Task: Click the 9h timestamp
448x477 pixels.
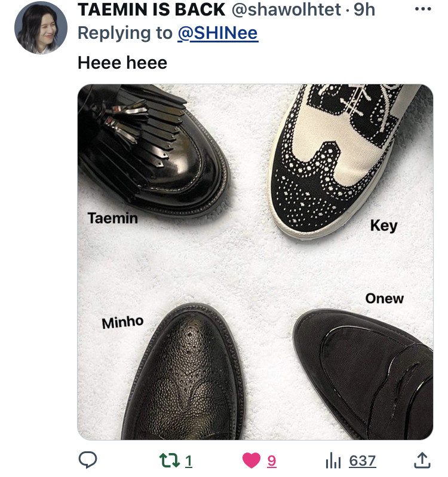Action: point(364,10)
